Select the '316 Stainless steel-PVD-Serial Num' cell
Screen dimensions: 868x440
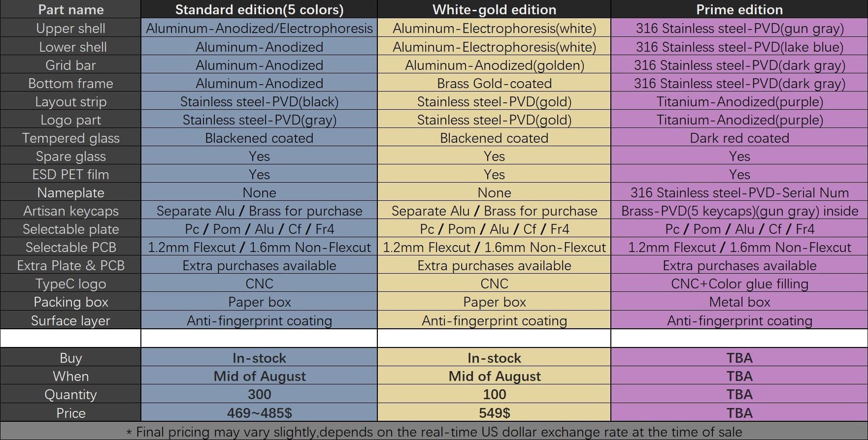pos(739,192)
